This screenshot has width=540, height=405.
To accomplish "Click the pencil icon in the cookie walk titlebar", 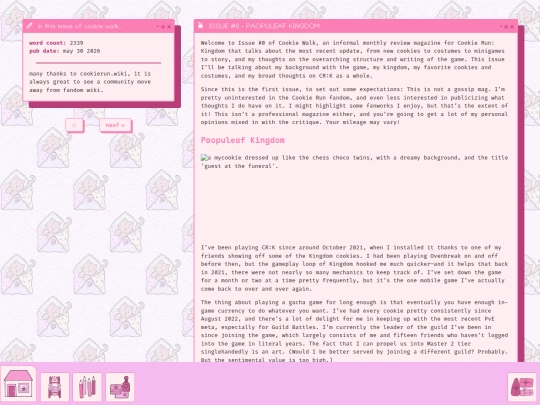I will click(x=29, y=26).
